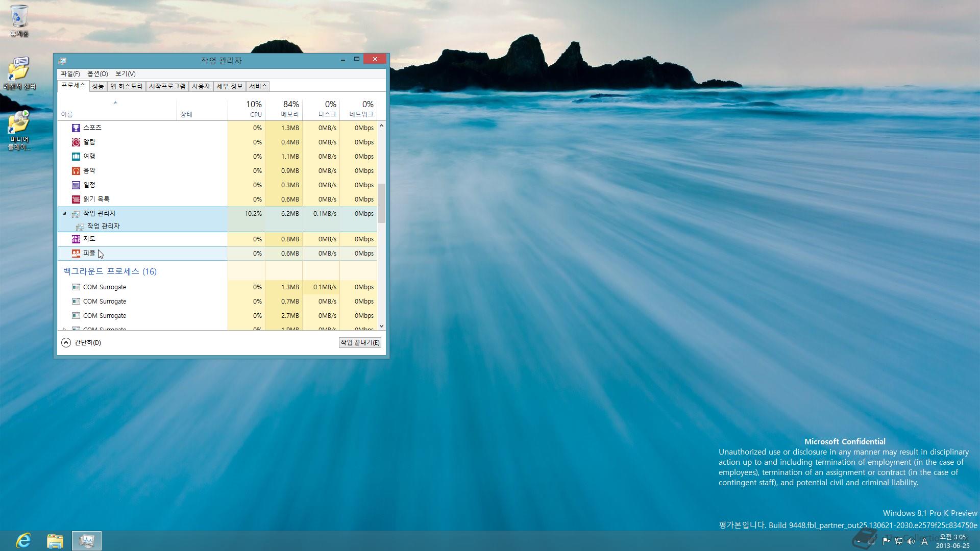Sort by the 이름 column header
This screenshot has height=551, width=980.
[117, 109]
